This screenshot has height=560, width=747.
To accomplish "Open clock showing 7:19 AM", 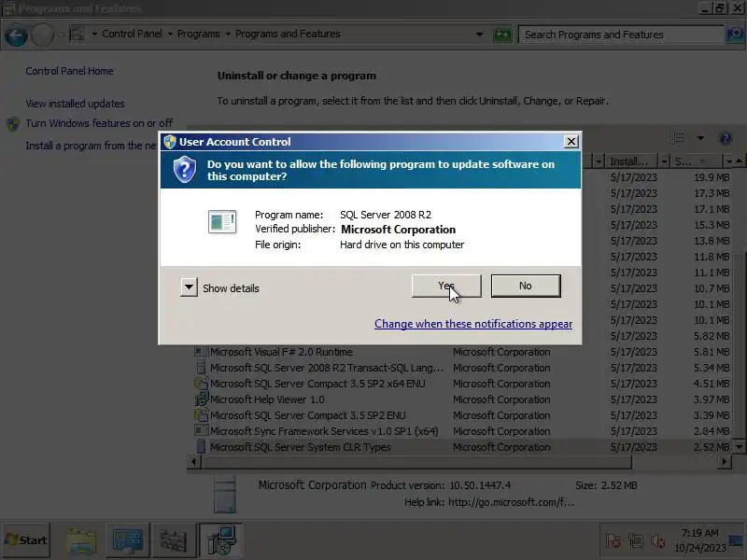I will click(x=699, y=540).
